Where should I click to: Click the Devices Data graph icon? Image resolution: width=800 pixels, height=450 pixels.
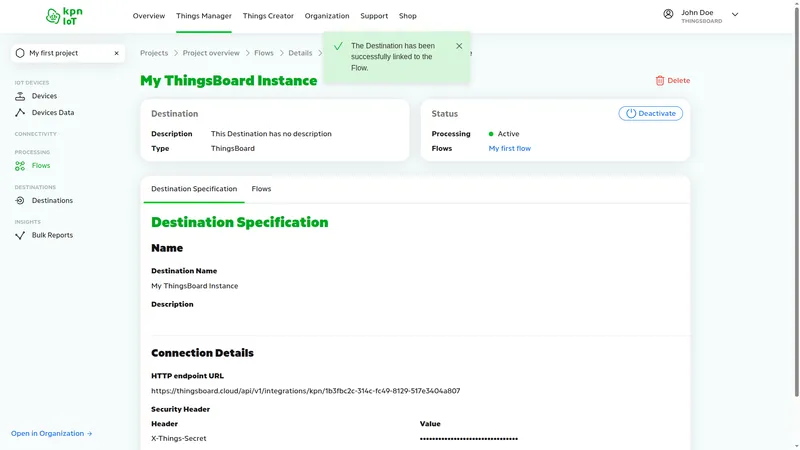(20, 113)
